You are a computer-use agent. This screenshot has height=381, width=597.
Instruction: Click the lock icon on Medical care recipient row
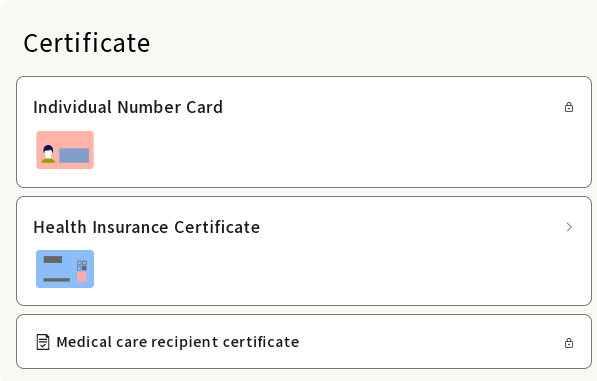pos(569,343)
